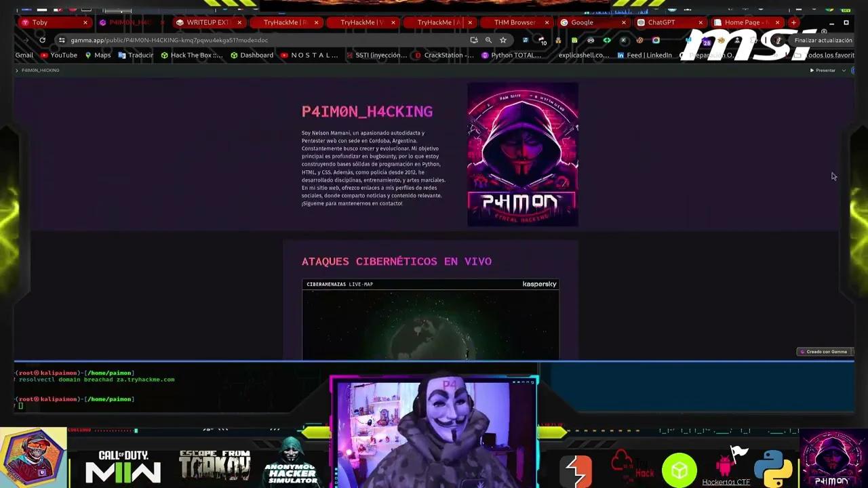Open the Traducir bookmark
This screenshot has width=868, height=488.
[136, 56]
